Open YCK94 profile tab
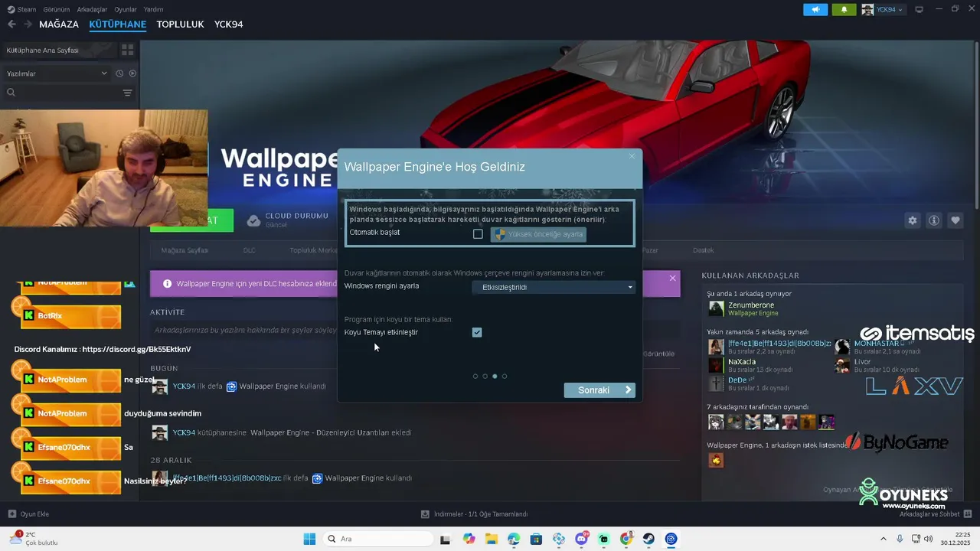Screen dimensions: 980x551 point(228,24)
